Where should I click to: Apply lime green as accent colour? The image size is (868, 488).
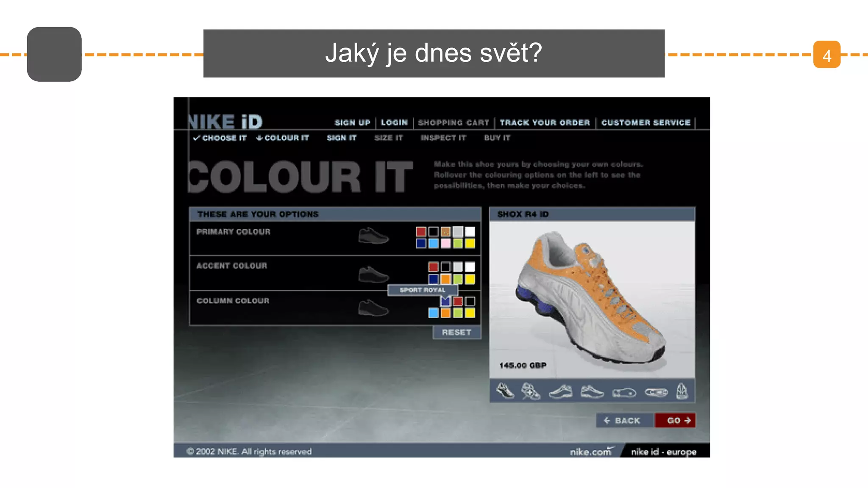pos(458,279)
